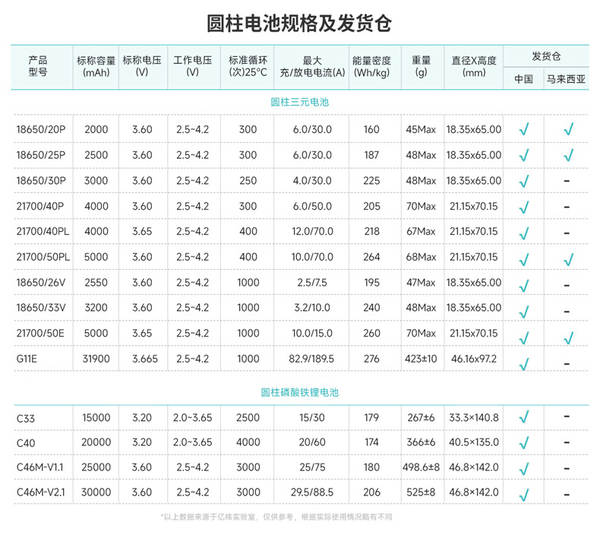Select the C40 model name
This screenshot has height=541, width=600.
[26, 443]
